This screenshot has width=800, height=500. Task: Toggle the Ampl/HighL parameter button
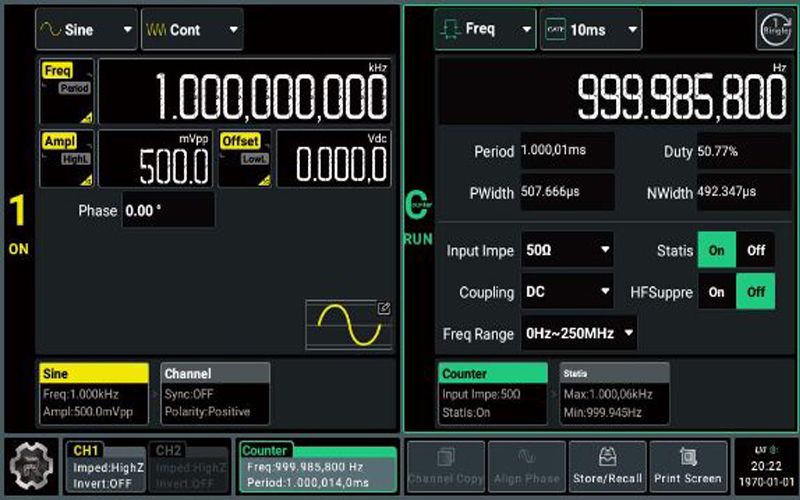[67, 159]
